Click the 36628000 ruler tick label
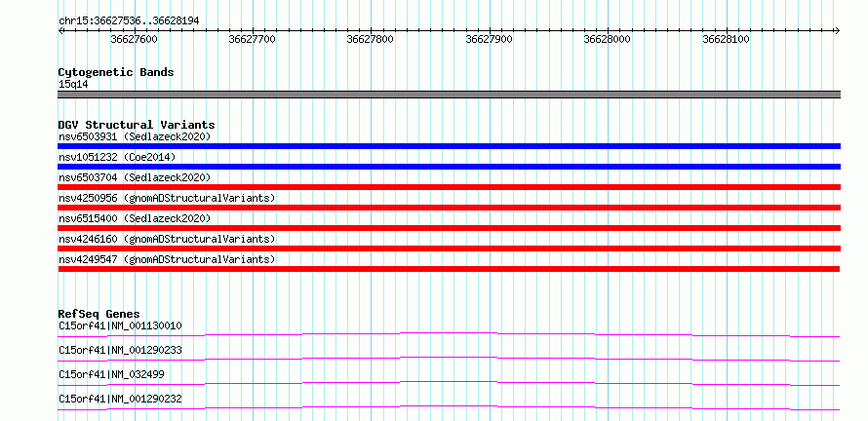This screenshot has width=868, height=421. (608, 39)
